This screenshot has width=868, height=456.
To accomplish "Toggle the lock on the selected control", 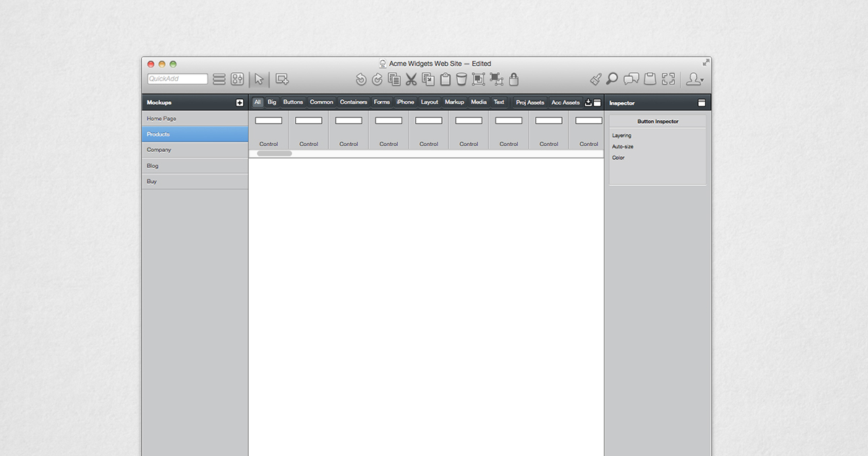I will point(514,80).
